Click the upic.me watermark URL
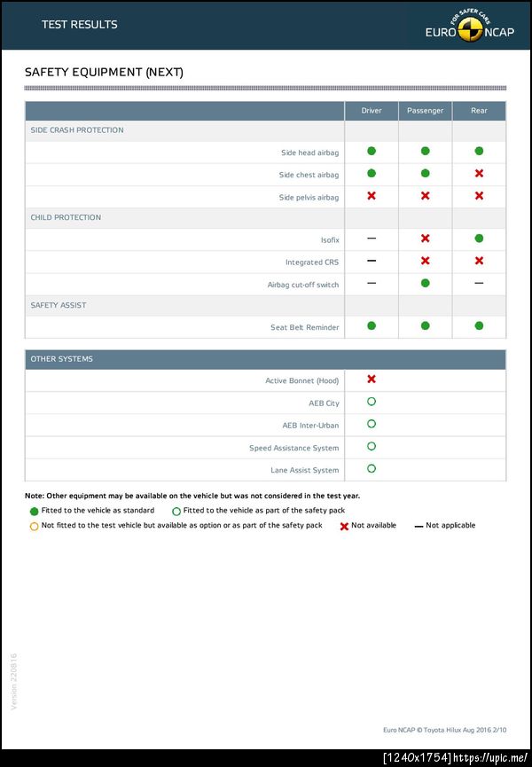 coord(490,758)
